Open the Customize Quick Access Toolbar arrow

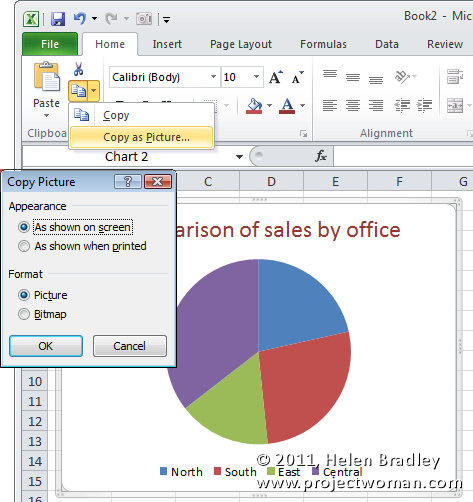pos(166,20)
